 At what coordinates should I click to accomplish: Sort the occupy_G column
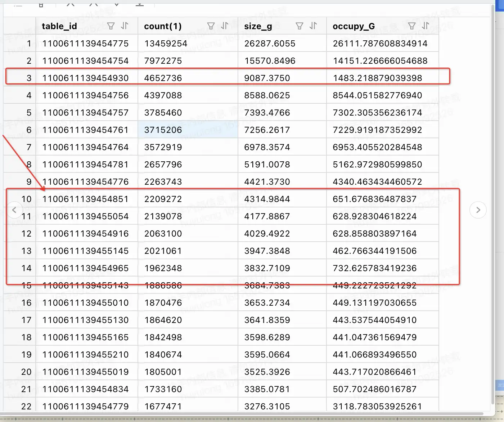pos(426,26)
